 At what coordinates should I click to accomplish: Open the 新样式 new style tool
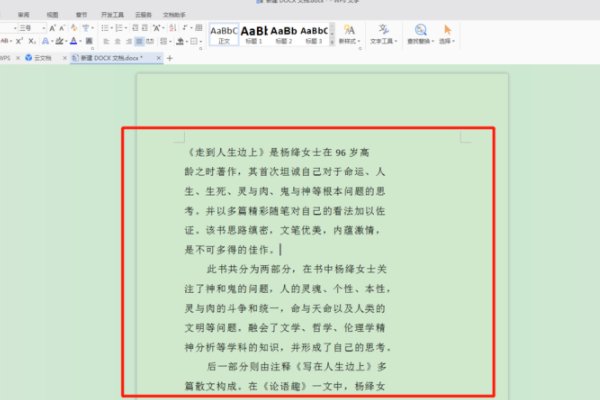(349, 34)
